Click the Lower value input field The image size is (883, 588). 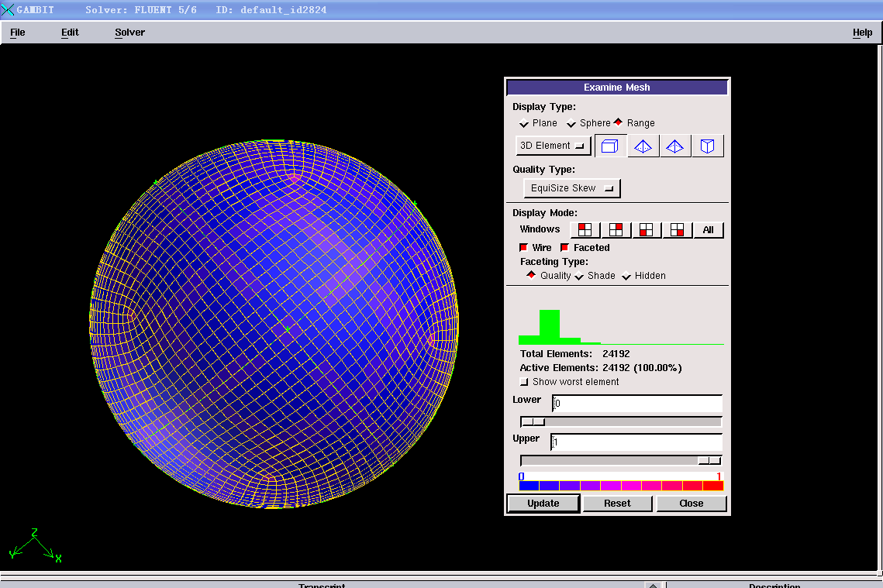tap(636, 404)
